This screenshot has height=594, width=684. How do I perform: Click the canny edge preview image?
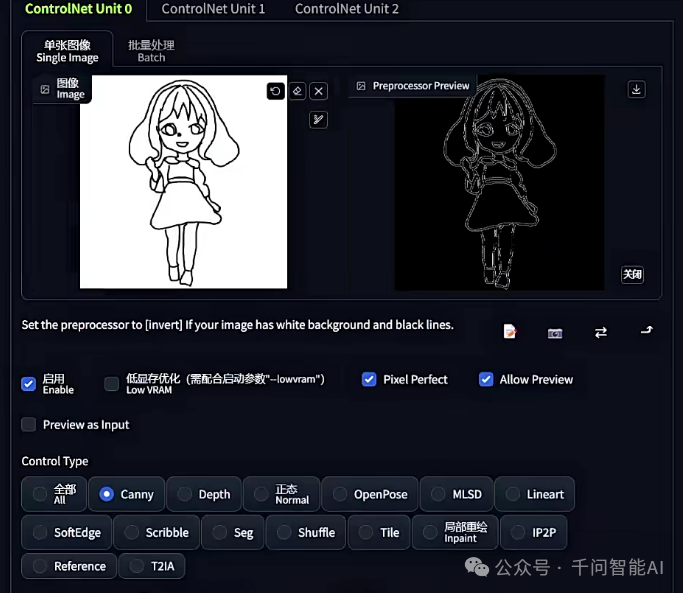click(x=499, y=183)
